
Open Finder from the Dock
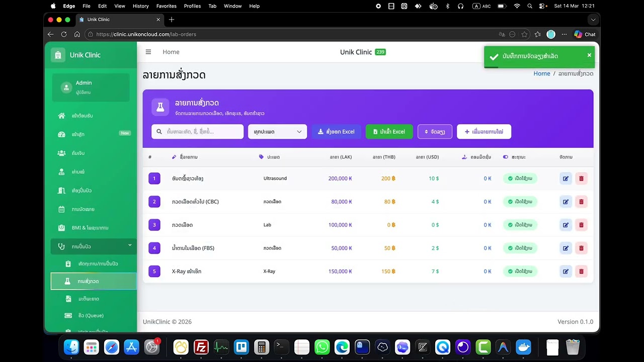click(71, 347)
